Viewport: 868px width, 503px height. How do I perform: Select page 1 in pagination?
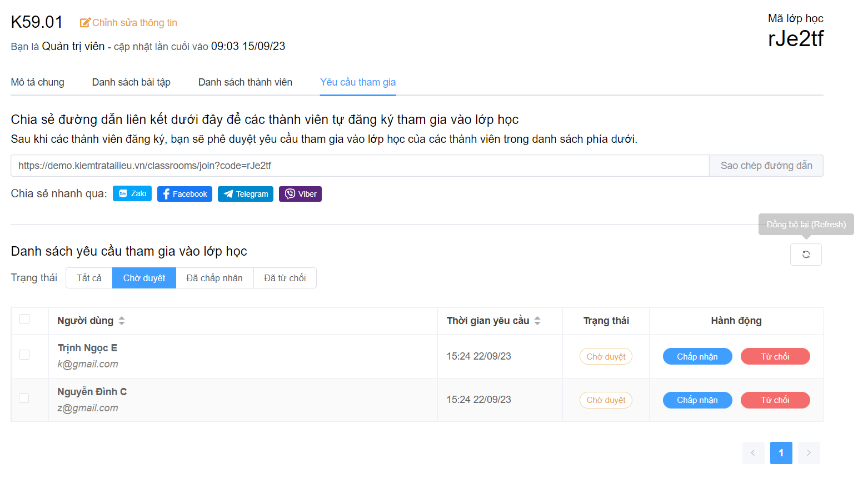(781, 453)
